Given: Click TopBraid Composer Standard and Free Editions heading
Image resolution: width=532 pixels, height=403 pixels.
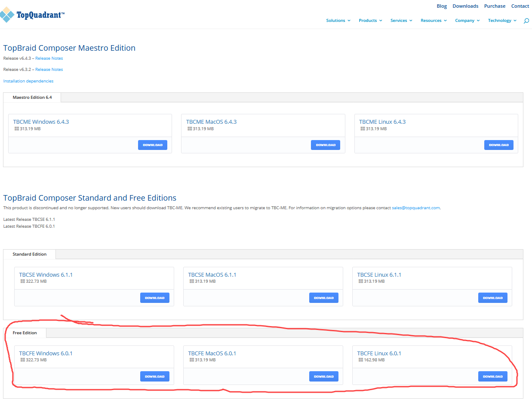Looking at the screenshot, I should 90,198.
